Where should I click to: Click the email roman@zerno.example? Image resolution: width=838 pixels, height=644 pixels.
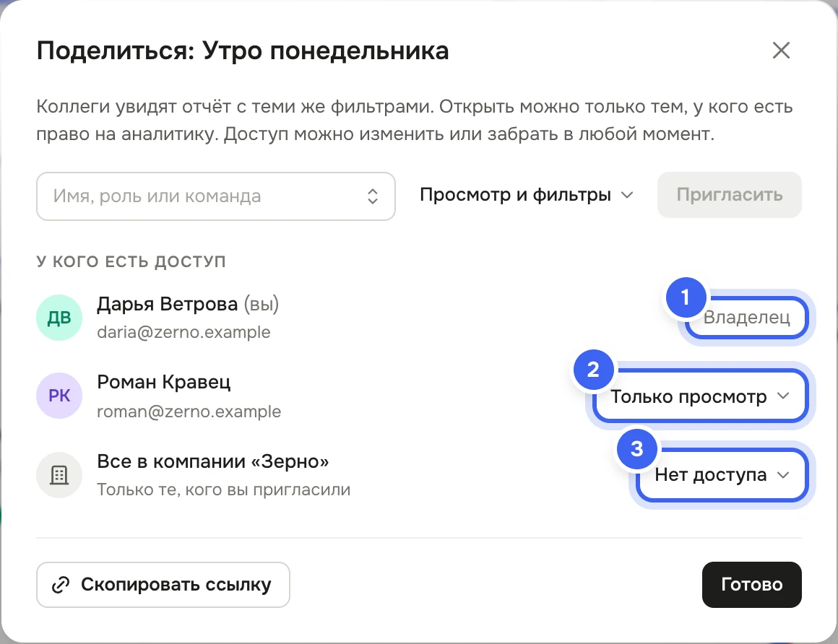[189, 412]
